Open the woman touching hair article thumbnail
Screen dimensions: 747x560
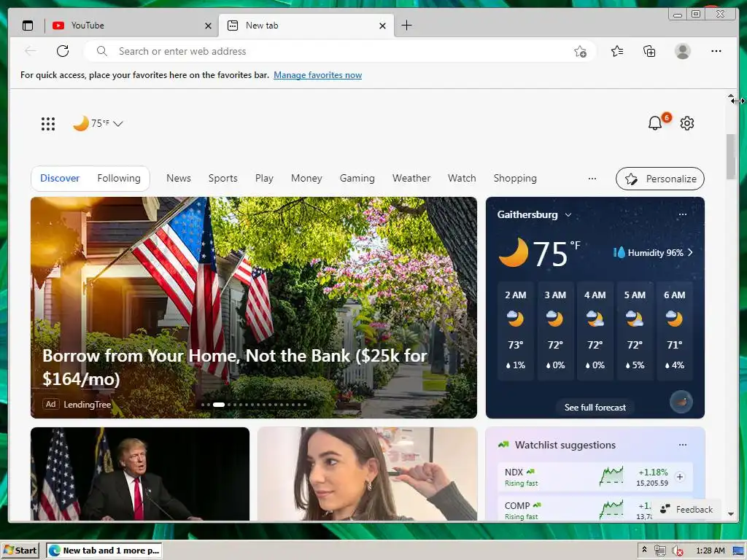[368, 474]
